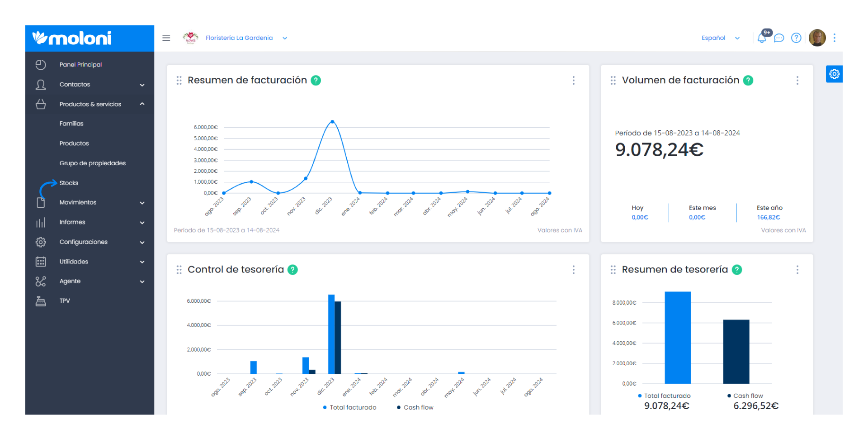Open Resumen de tesorería options menu
The height and width of the screenshot is (439, 868).
click(797, 270)
